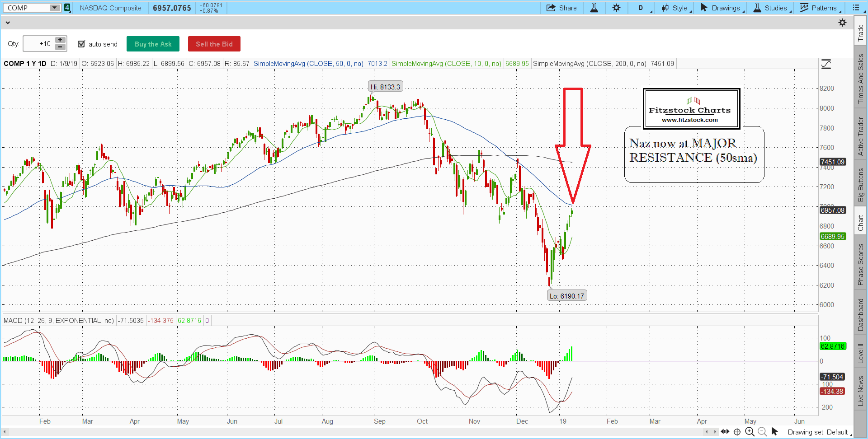Click the zoom in magnifier icon
The height and width of the screenshot is (439, 868).
click(x=750, y=432)
